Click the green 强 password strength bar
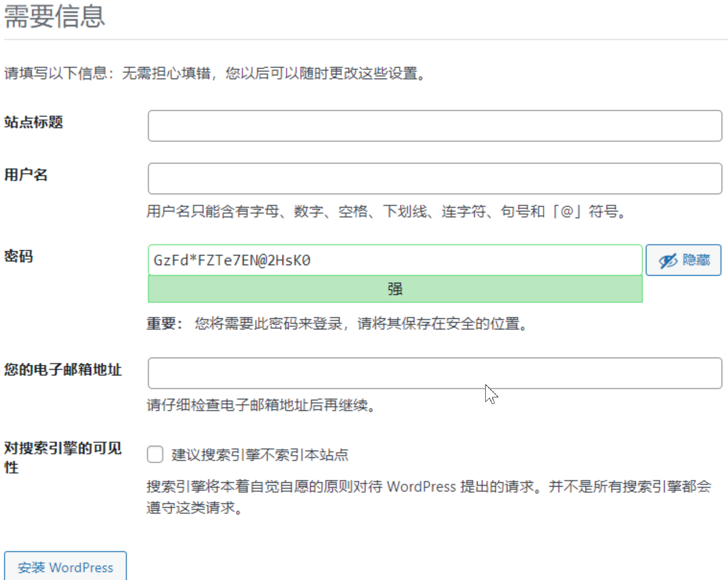Screen dimensions: 728x580 pyautogui.click(x=395, y=289)
